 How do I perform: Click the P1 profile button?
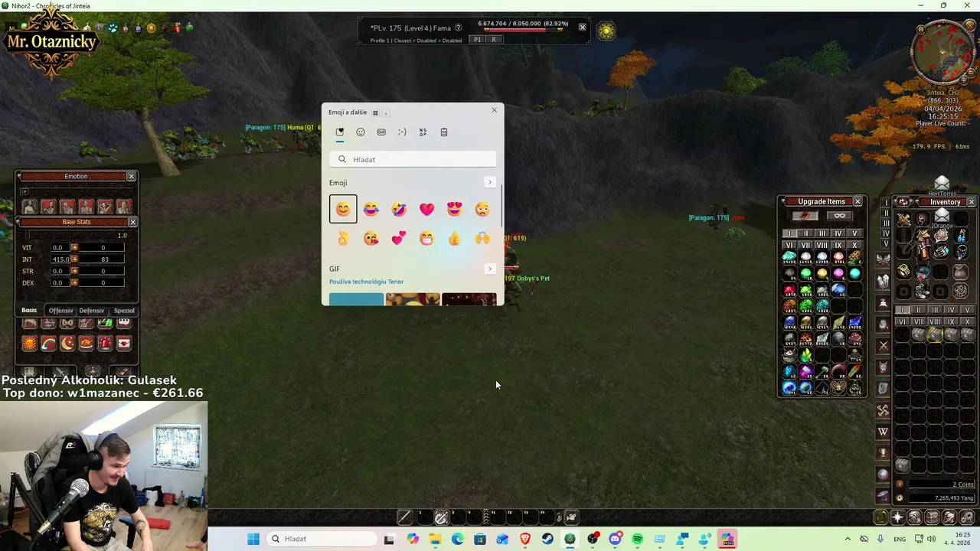coord(478,40)
